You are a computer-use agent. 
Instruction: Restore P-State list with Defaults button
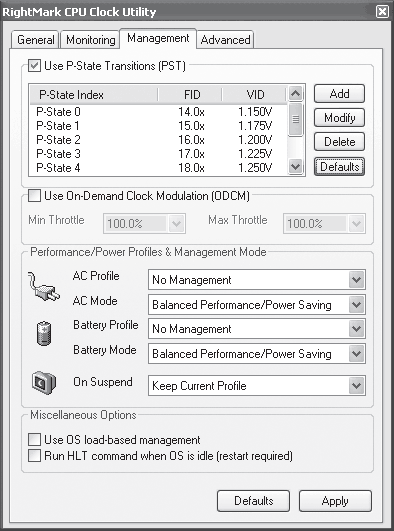point(339,167)
